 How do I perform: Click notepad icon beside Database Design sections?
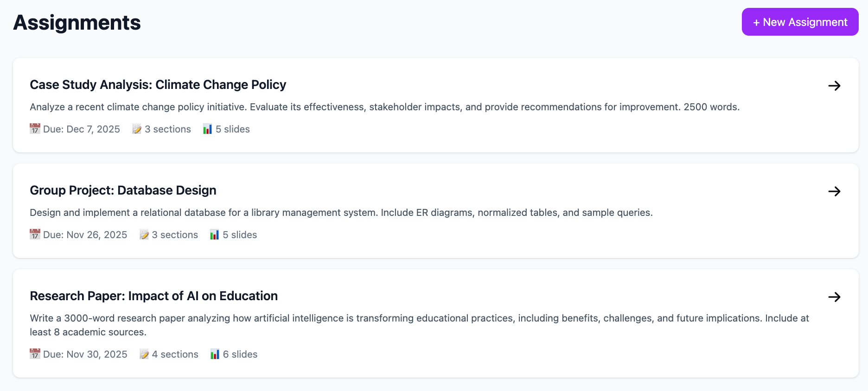pyautogui.click(x=144, y=235)
